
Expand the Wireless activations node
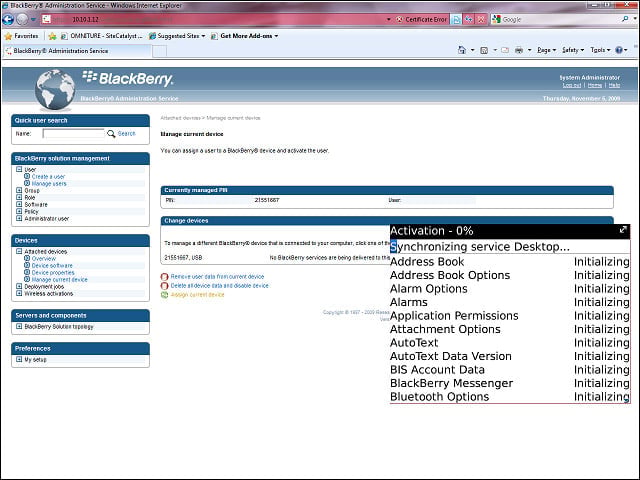click(19, 293)
